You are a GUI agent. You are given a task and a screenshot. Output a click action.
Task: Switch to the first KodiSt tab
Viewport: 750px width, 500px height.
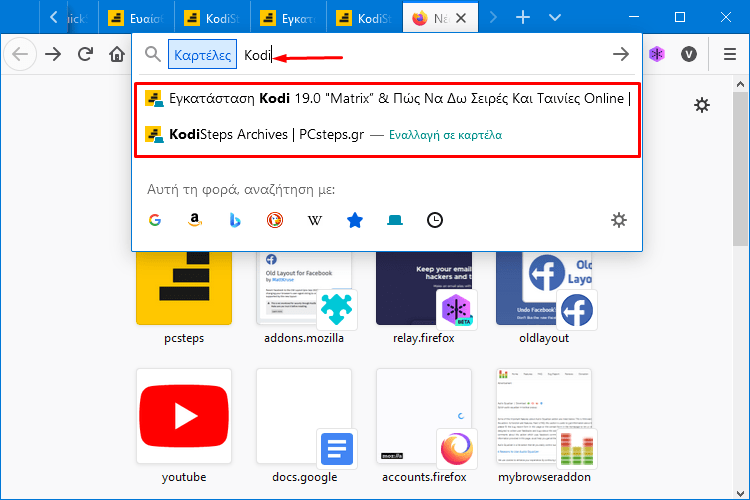212,18
